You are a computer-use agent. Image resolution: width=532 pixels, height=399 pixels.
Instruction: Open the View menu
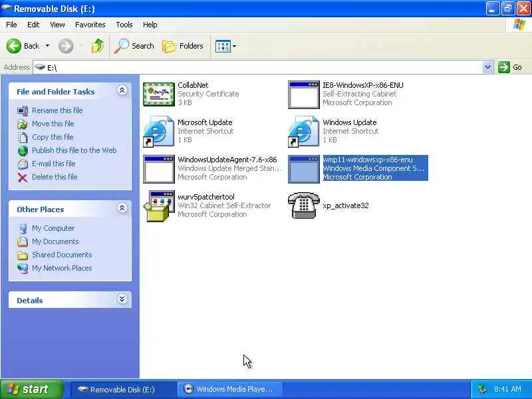tap(57, 25)
